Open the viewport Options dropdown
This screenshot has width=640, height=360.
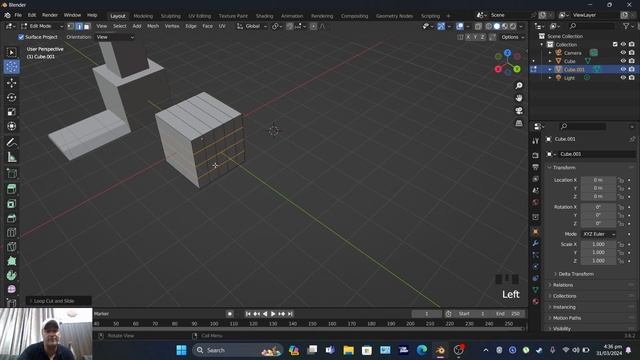click(512, 37)
